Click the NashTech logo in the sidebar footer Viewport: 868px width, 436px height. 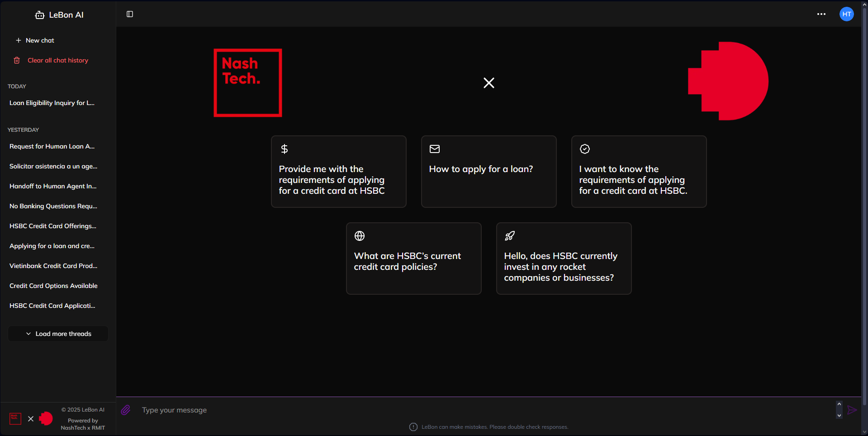tap(15, 419)
